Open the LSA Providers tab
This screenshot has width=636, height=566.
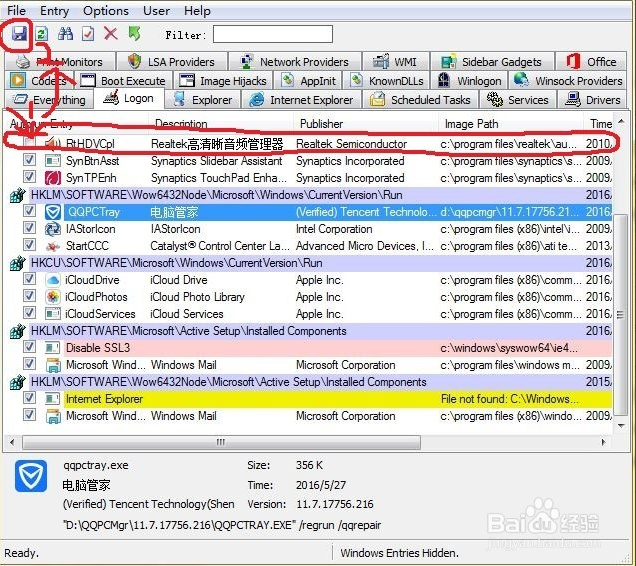coord(172,62)
